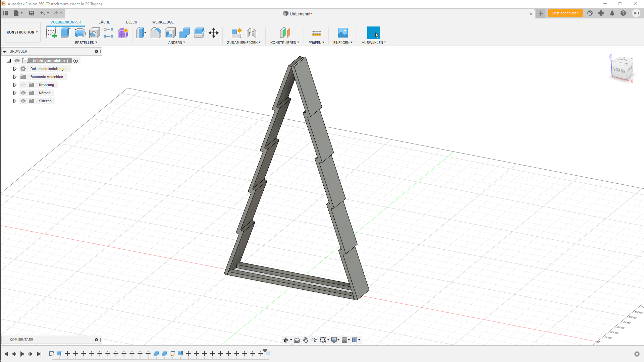Select the Revolve tool
This screenshot has width=644, height=362.
(x=80, y=33)
